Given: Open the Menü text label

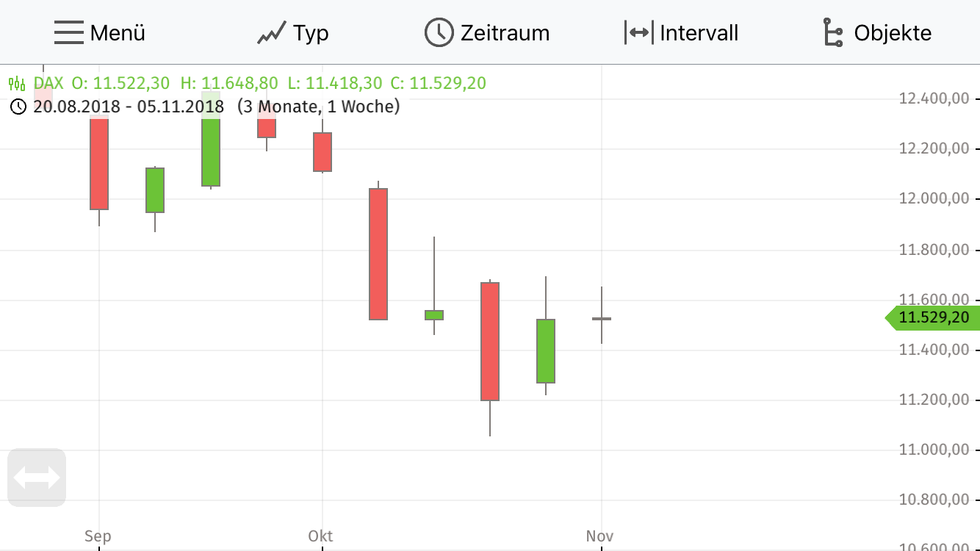Looking at the screenshot, I should pos(118,33).
